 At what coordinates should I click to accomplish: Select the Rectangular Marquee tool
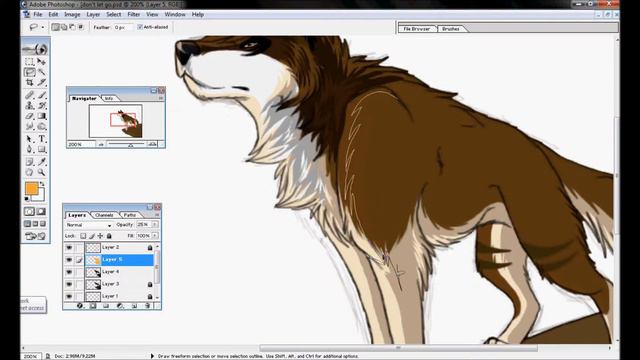(x=29, y=62)
